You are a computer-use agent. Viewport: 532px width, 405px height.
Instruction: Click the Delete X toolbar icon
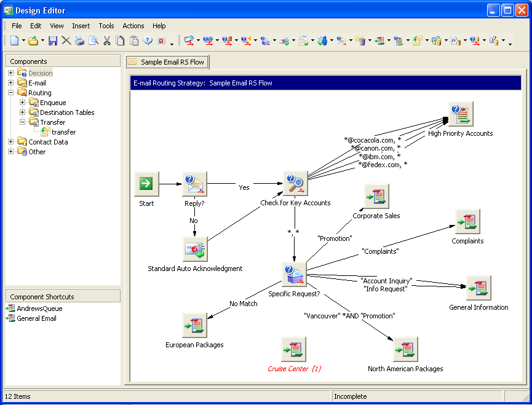66,41
